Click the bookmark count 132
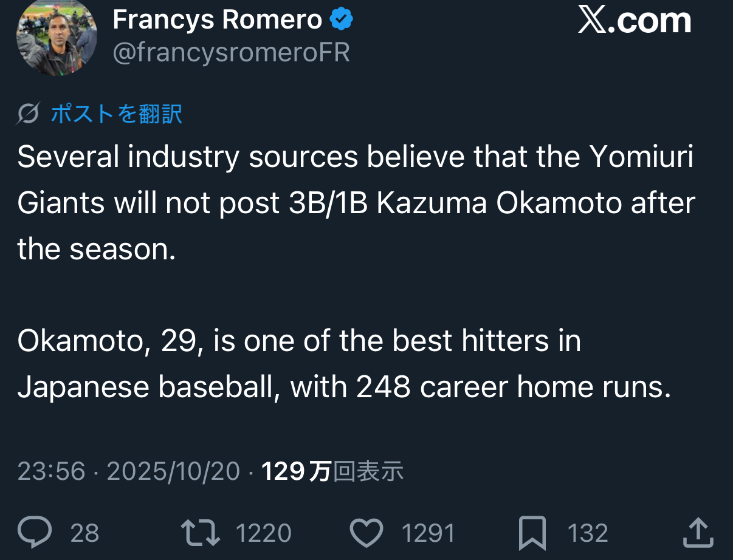Viewport: 733px width, 560px height. (x=587, y=533)
